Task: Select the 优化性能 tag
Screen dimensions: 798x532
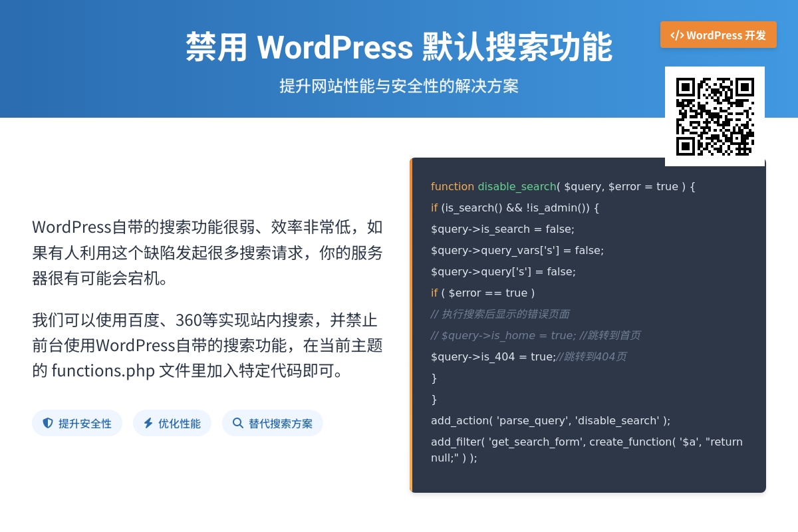Action: pos(172,423)
